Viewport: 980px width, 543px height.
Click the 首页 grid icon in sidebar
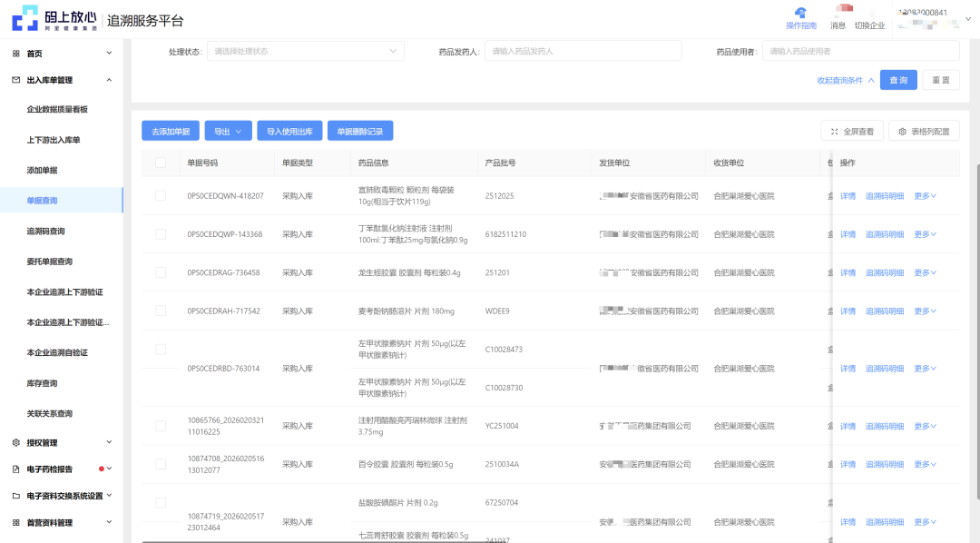pyautogui.click(x=15, y=54)
